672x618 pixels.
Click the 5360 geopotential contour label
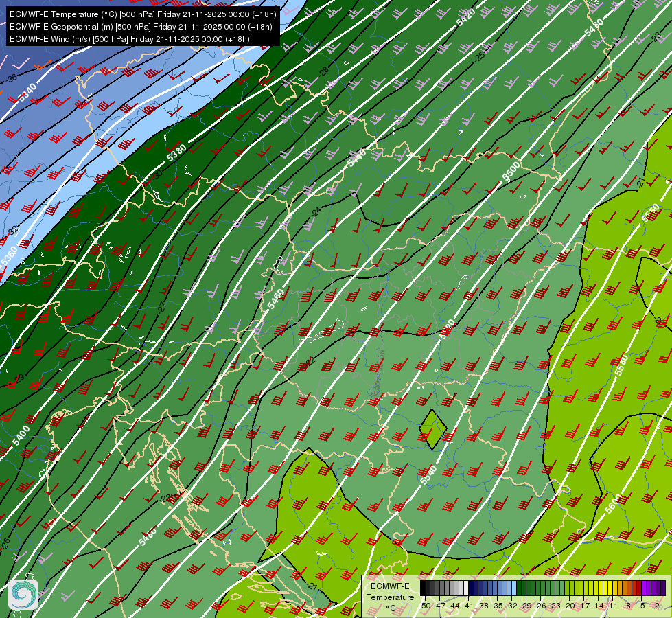pos(9,256)
